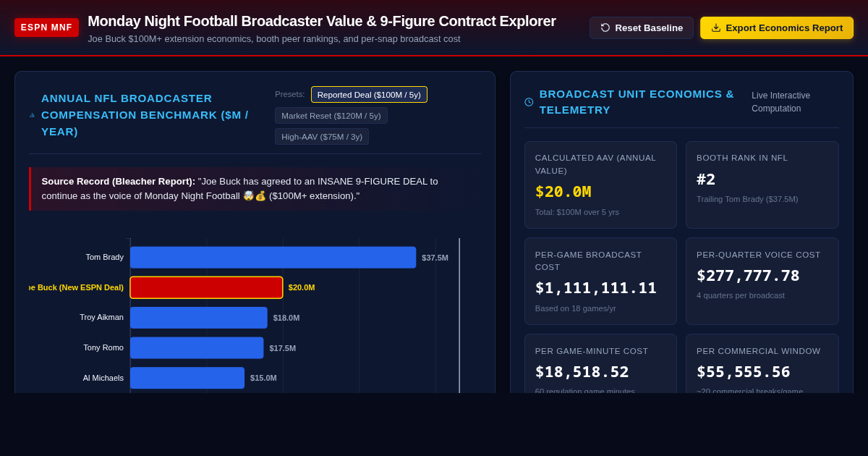
Task: Click the bar-chart icon beside Annual NFL Broadcaster heading
Action: (x=32, y=115)
